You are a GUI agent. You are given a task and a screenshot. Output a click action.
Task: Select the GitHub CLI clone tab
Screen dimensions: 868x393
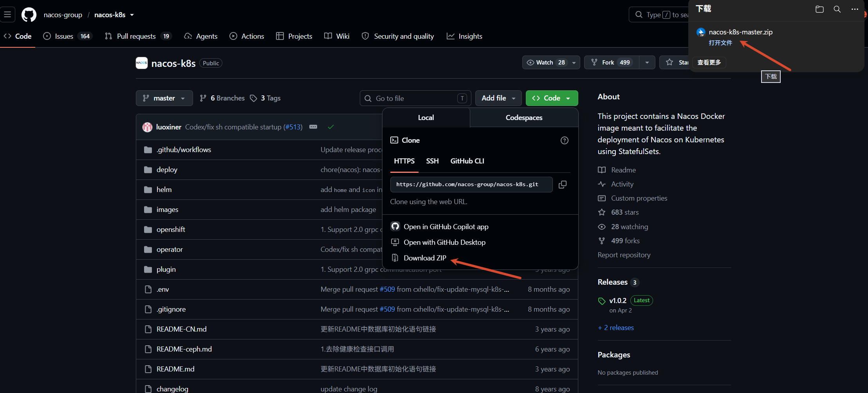tap(467, 161)
